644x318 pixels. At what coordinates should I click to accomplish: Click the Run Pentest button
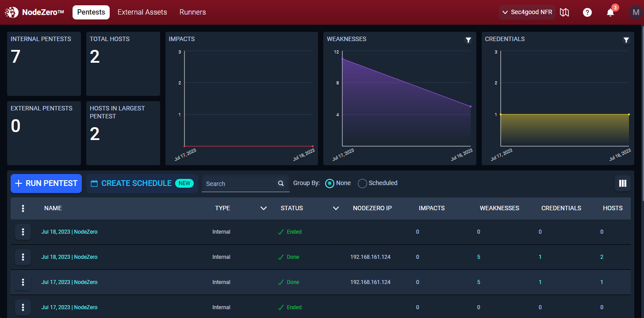46,183
